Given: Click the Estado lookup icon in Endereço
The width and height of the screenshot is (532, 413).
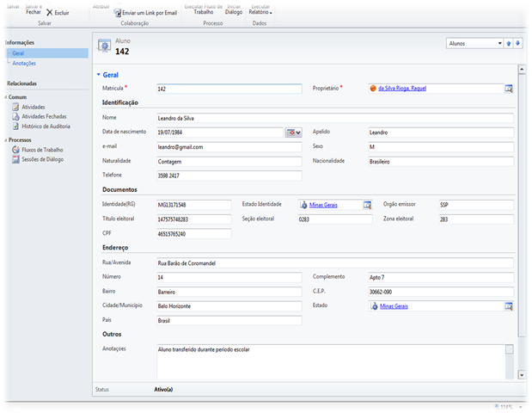Looking at the screenshot, I should tap(508, 306).
